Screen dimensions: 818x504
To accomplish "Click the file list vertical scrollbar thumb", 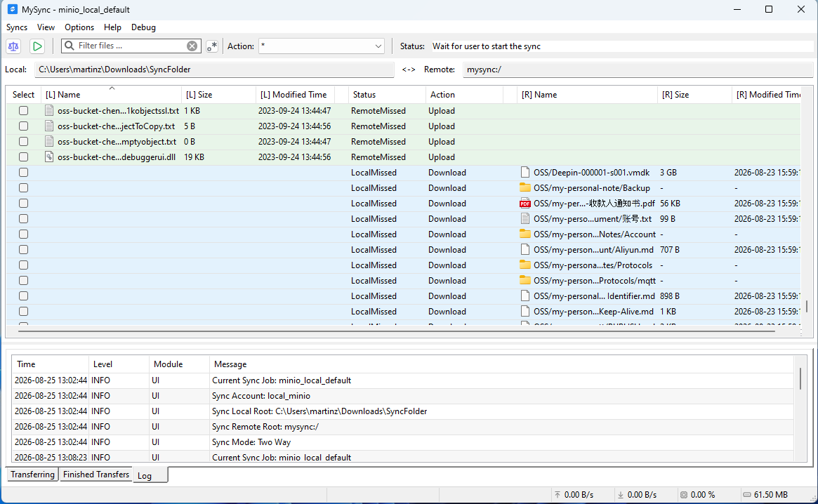I will click(x=807, y=306).
